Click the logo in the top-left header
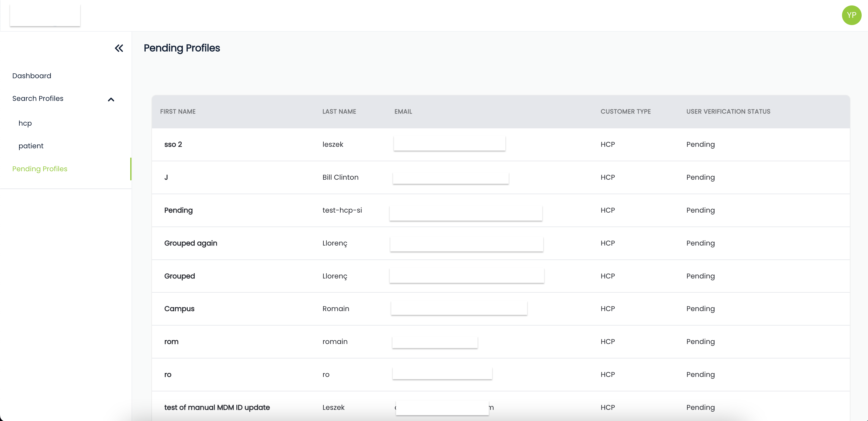Screen dimensions: 868x421 tap(45, 15)
